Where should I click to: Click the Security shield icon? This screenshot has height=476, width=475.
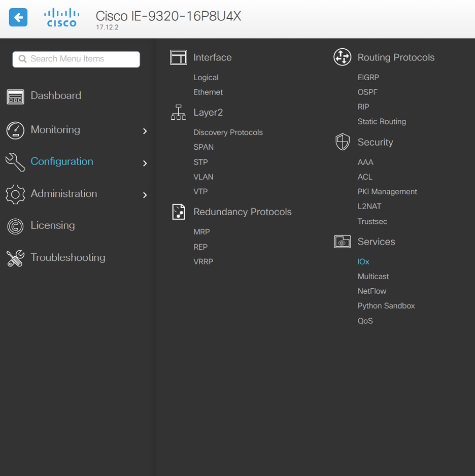(343, 142)
